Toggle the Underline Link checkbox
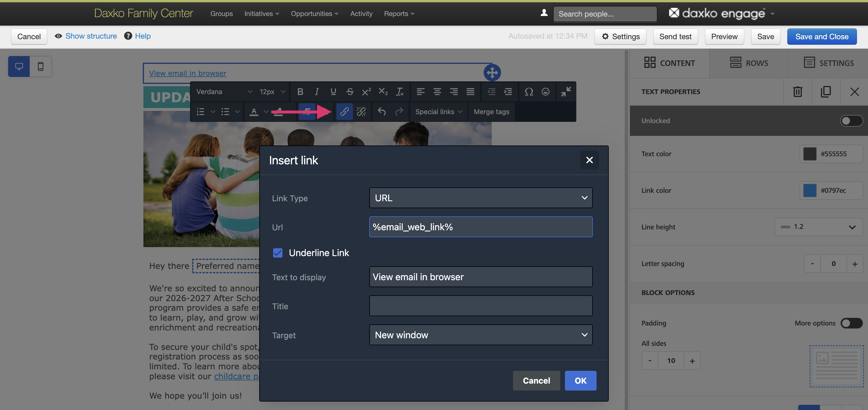Image resolution: width=868 pixels, height=410 pixels. tap(278, 253)
